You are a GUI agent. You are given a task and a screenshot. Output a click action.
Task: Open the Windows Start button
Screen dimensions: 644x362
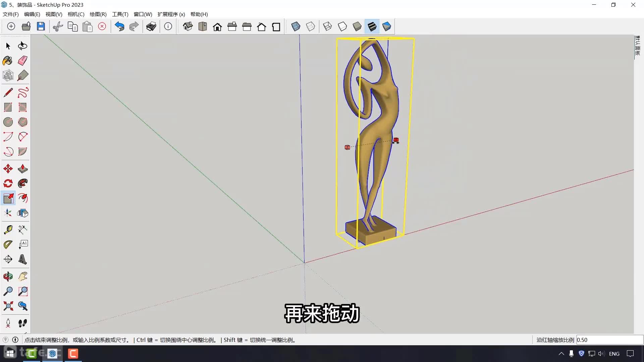[10, 354]
